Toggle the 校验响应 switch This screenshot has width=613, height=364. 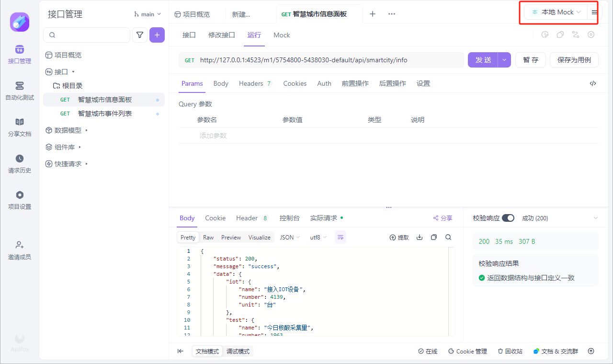508,218
